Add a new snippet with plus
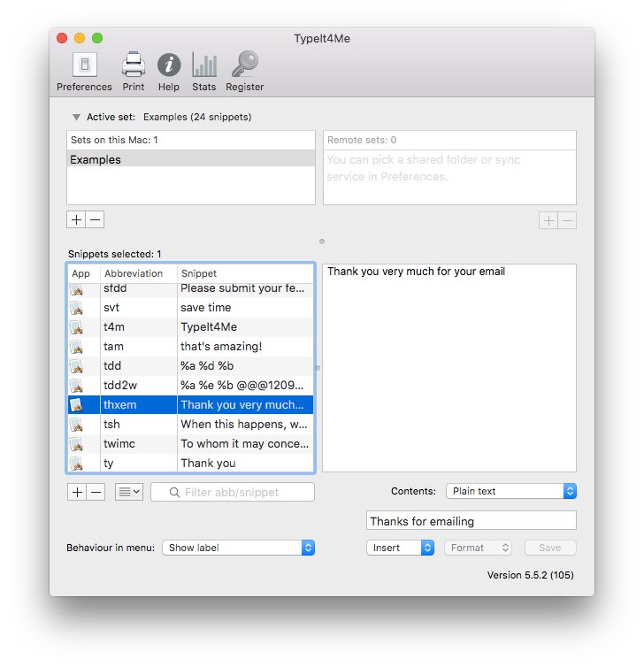This screenshot has height=667, width=644. click(x=77, y=492)
